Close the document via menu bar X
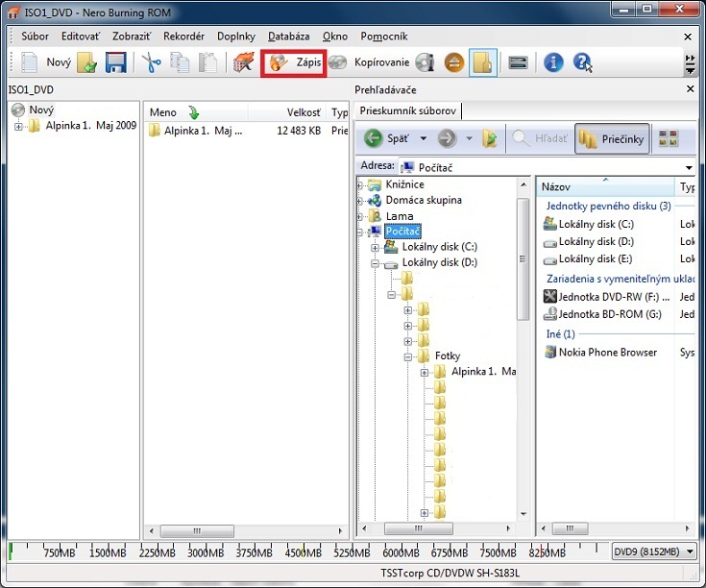Viewport: 706px width, 588px height. 688,37
